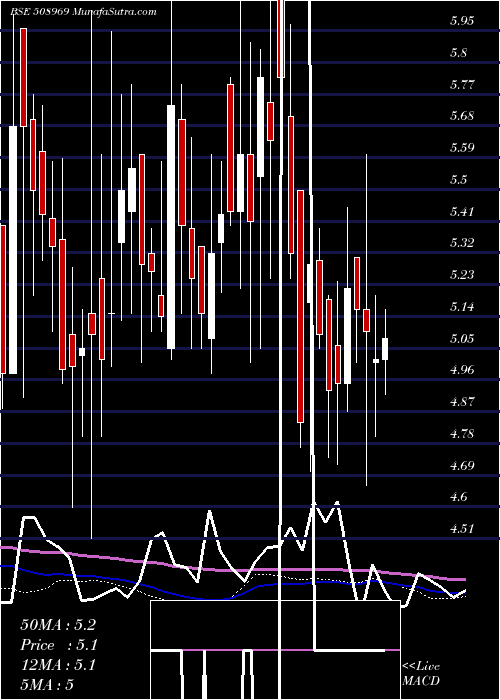Select the 5.68 price level label

coord(462,116)
